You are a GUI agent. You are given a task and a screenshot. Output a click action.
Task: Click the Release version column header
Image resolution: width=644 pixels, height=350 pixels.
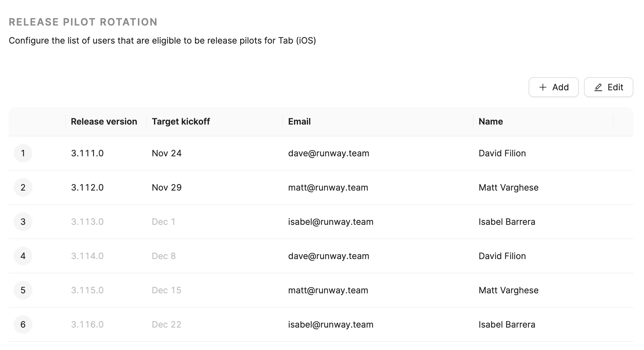pyautogui.click(x=104, y=121)
